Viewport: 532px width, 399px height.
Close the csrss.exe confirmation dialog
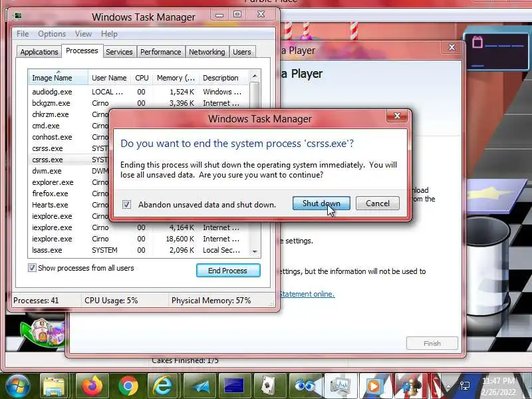coord(397,116)
